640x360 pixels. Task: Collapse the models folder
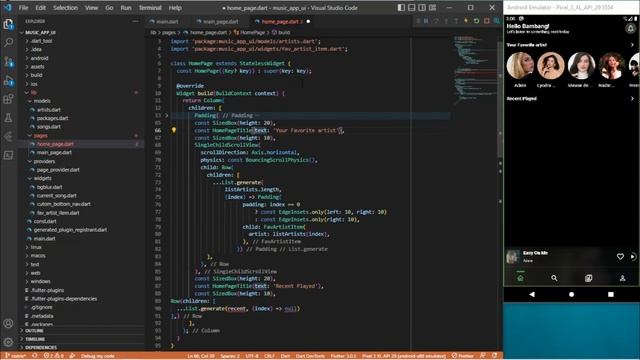click(x=42, y=101)
